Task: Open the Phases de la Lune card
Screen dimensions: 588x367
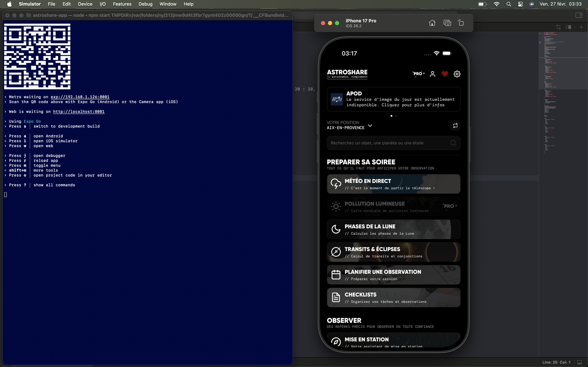Action: click(x=394, y=229)
